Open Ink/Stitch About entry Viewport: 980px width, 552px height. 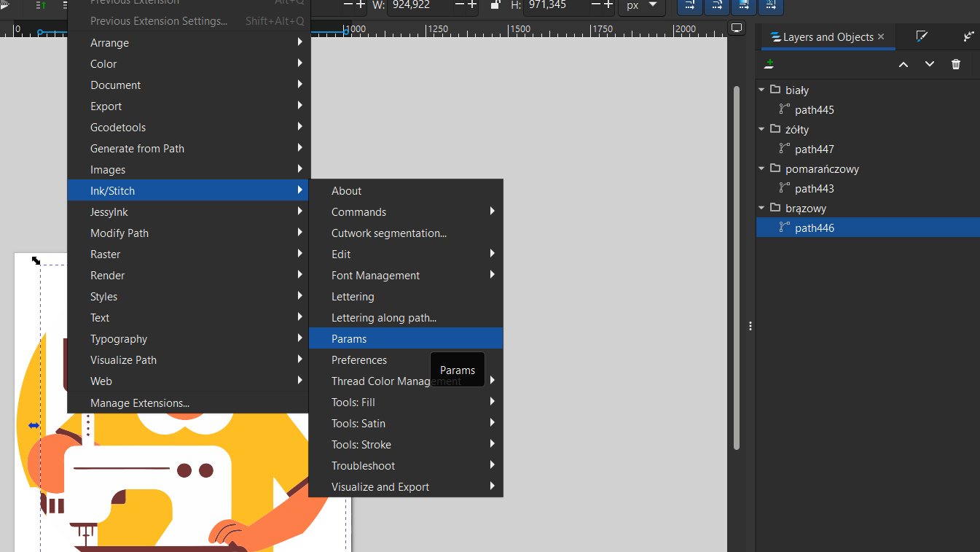click(406, 191)
